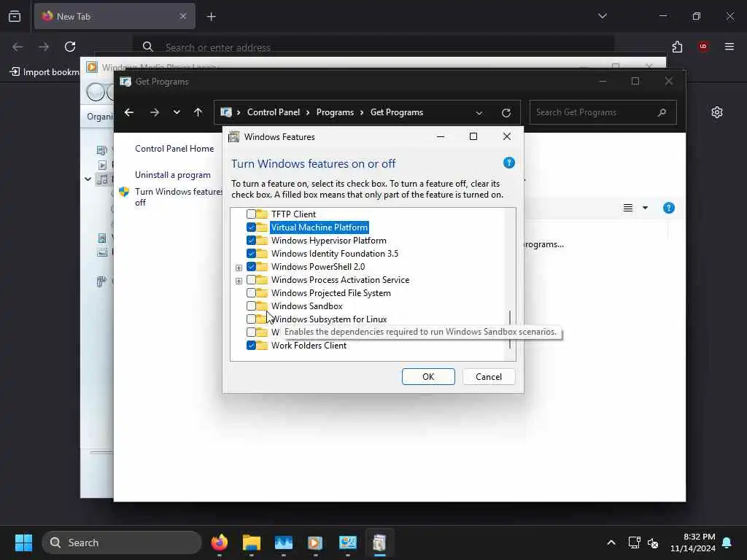This screenshot has height=560, width=747.
Task: Open New Tab page settings gear
Action: pyautogui.click(x=717, y=112)
